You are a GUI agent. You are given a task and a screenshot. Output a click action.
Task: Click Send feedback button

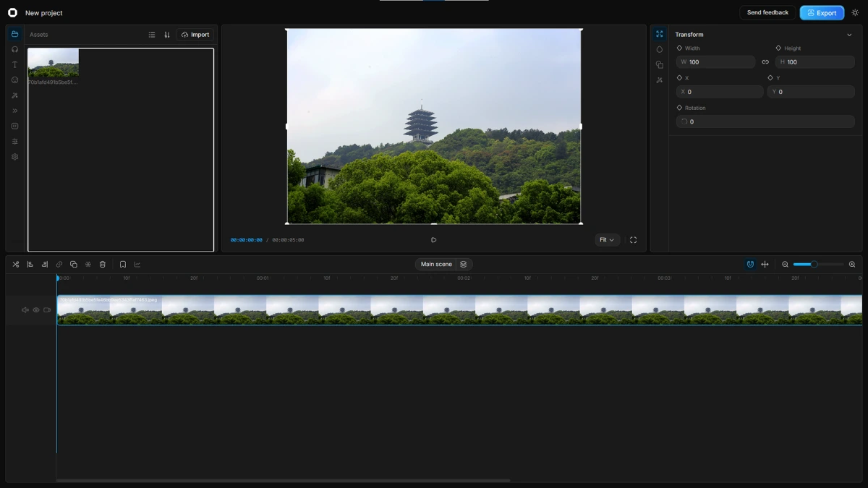767,12
